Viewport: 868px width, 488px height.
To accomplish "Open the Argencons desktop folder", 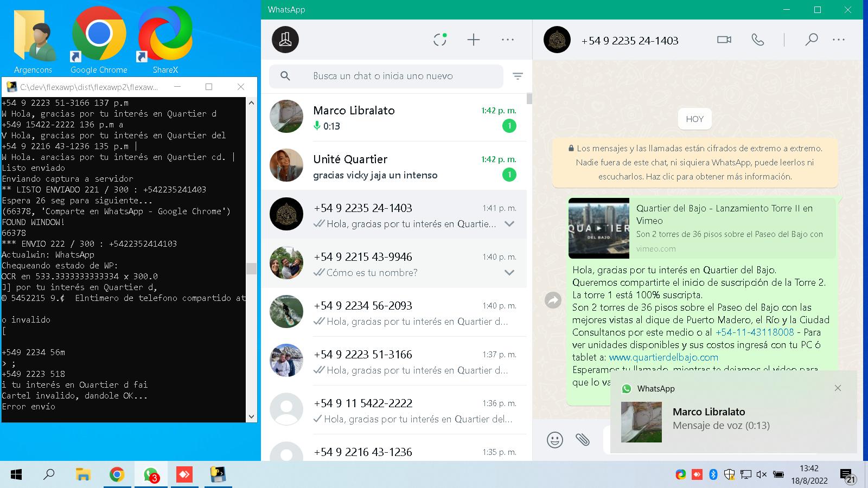I will coord(34,41).
